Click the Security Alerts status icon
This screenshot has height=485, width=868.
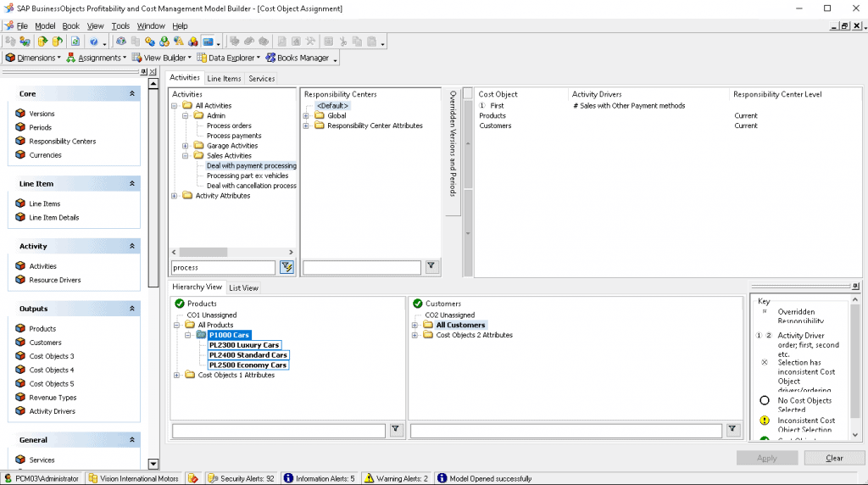click(x=213, y=478)
